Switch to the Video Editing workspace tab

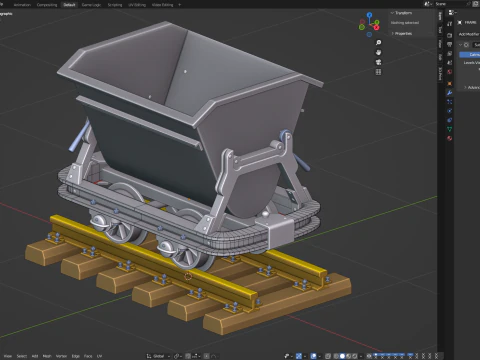pyautogui.click(x=162, y=5)
